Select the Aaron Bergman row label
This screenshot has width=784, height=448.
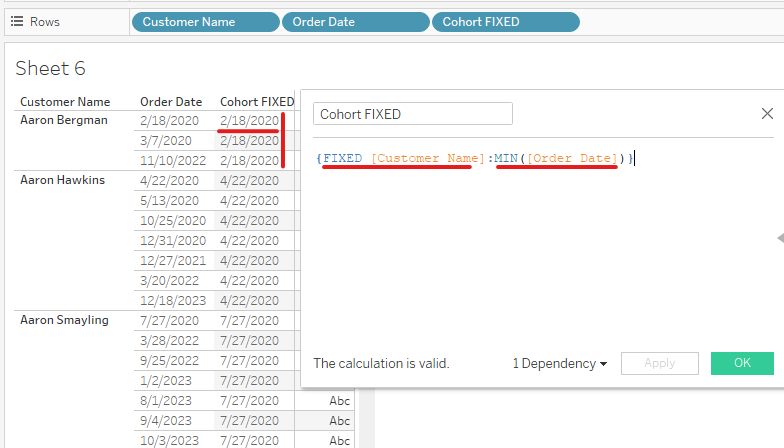(64, 120)
